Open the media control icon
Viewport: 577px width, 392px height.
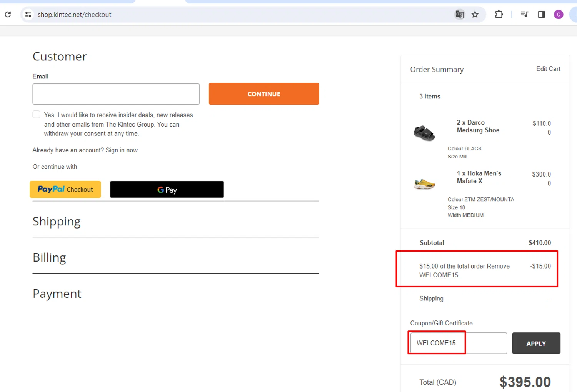coord(524,15)
